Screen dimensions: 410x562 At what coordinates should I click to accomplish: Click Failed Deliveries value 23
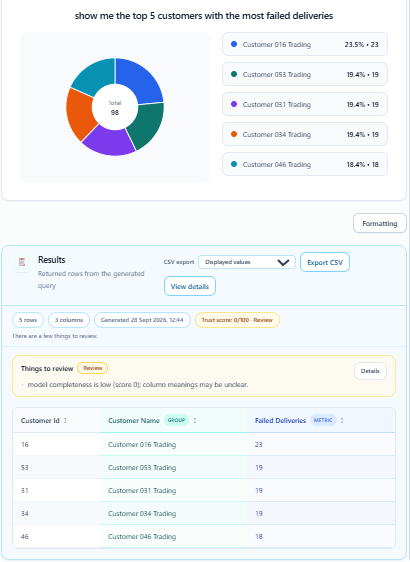point(259,444)
